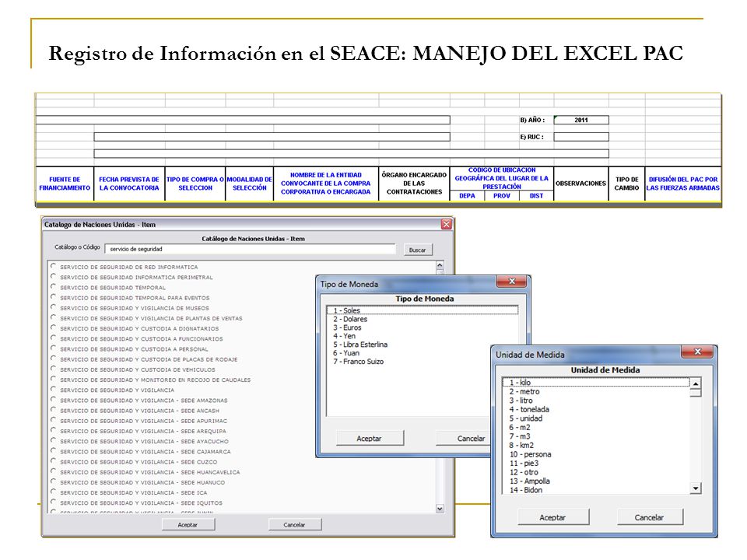The height and width of the screenshot is (560, 747).
Task: Select SEGURIDAD Y VIGILANCIA - SEDE AMAZONAS radio
Action: pos(54,400)
